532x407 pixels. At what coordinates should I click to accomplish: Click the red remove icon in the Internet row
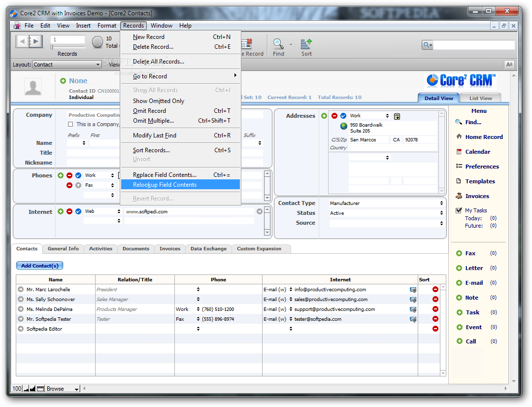point(69,211)
